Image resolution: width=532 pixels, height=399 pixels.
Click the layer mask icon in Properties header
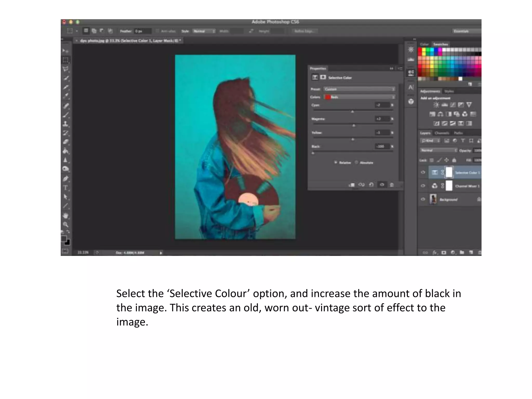click(323, 77)
